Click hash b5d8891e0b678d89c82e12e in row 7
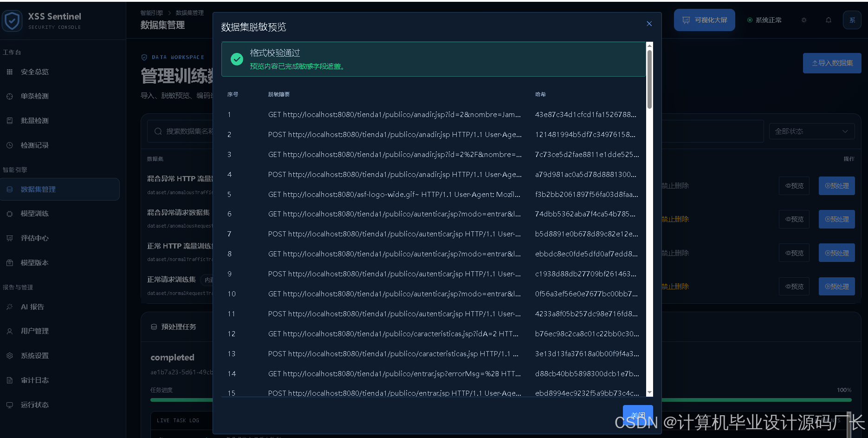 pos(587,234)
